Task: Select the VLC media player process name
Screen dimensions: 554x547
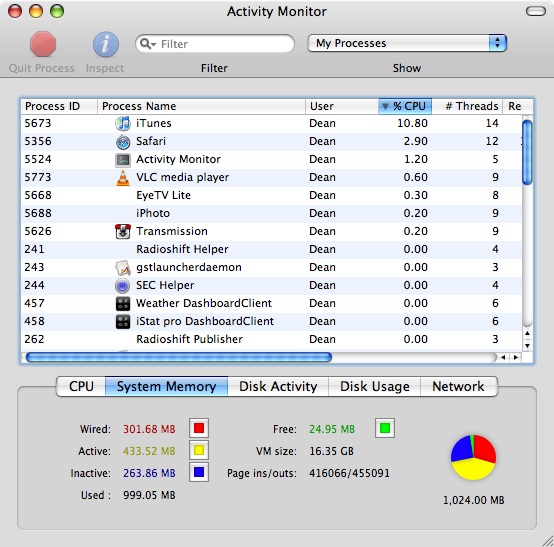Action: [x=183, y=177]
